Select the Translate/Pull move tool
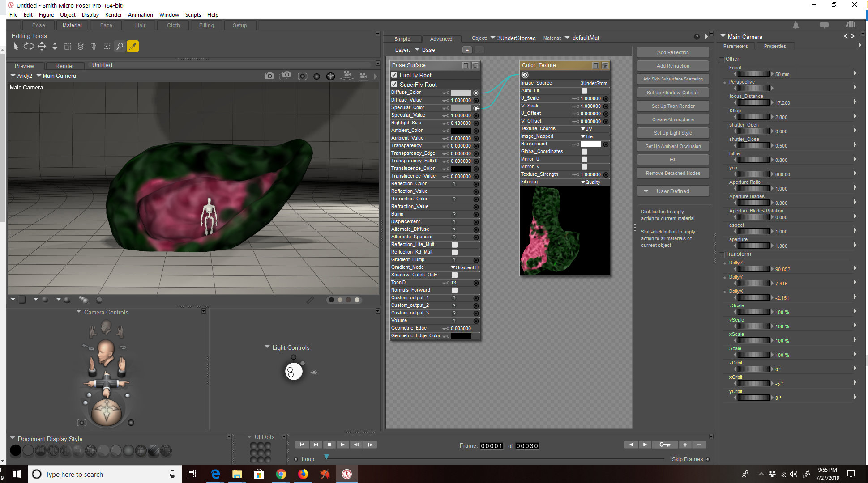The height and width of the screenshot is (483, 868). (42, 46)
